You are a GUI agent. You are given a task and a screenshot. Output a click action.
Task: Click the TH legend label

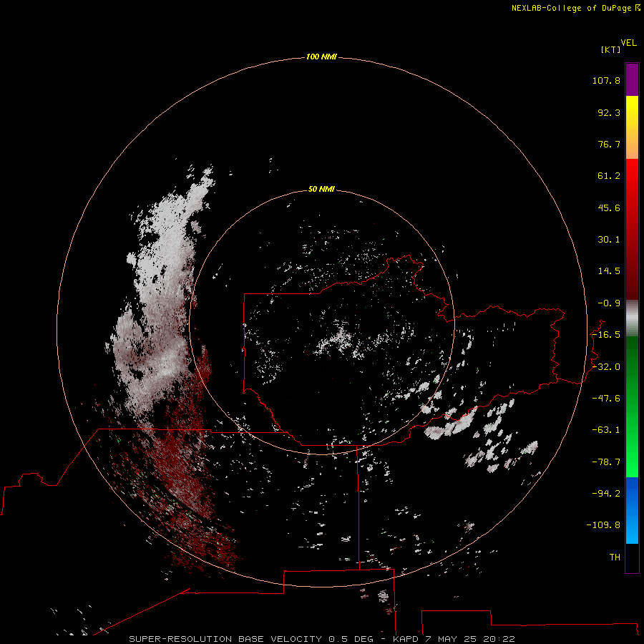pos(615,557)
